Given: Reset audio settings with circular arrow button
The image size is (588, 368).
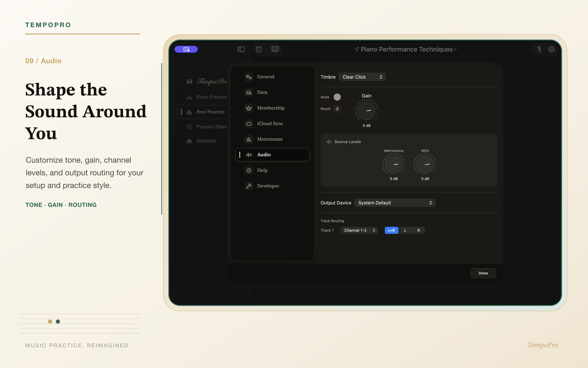Looking at the screenshot, I should (337, 109).
